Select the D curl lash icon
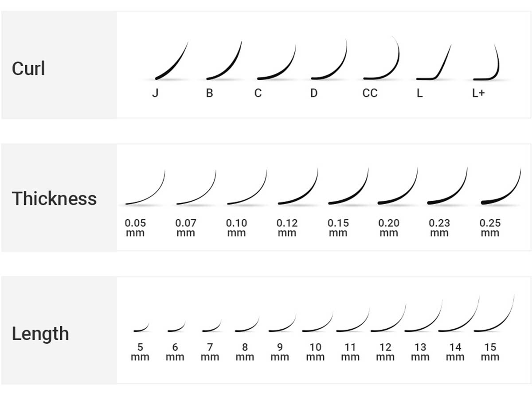Screen dimensions: 532x397 (x=329, y=59)
